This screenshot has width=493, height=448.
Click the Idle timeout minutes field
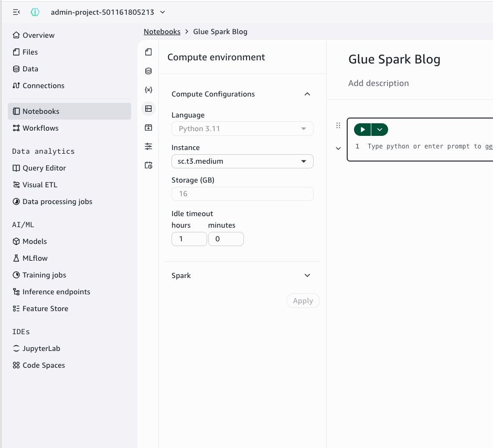pos(226,239)
